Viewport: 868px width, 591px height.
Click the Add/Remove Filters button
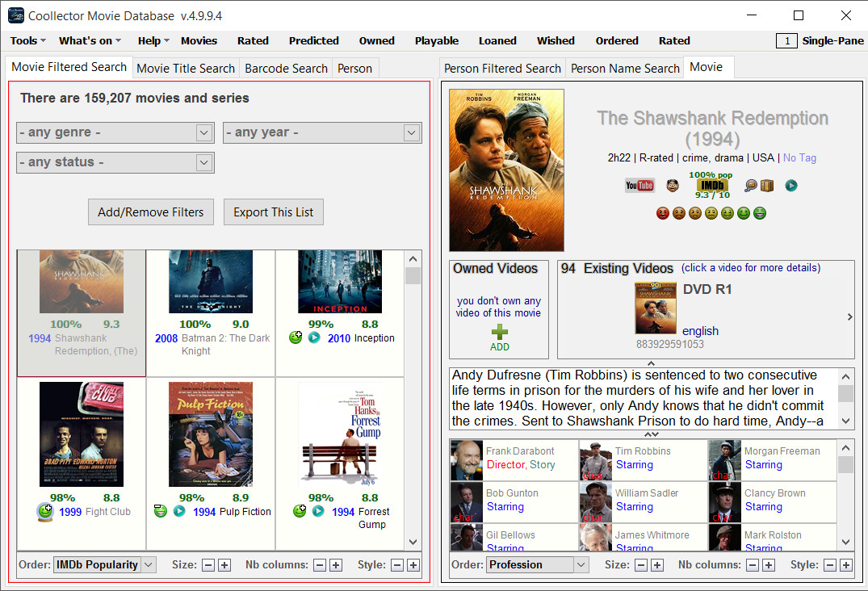150,212
